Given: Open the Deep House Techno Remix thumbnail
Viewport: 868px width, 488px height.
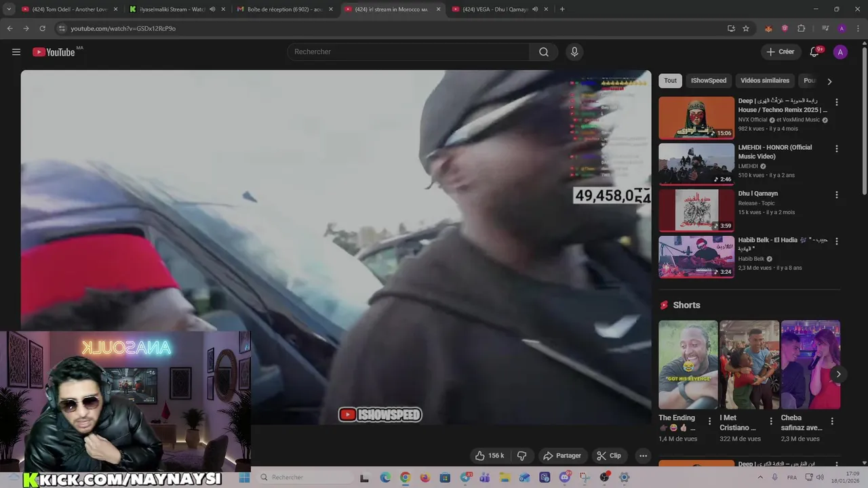Looking at the screenshot, I should tap(696, 118).
